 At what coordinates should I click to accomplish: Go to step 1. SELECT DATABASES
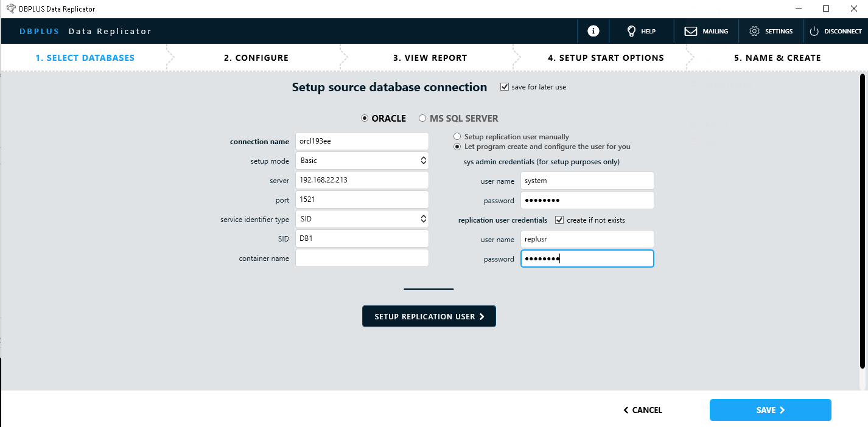85,58
